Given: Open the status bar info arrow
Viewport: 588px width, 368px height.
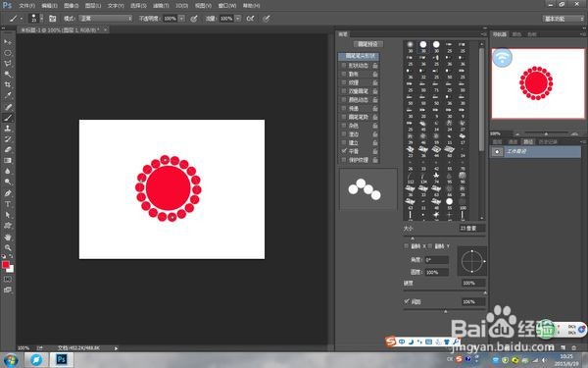Looking at the screenshot, I should point(116,348).
